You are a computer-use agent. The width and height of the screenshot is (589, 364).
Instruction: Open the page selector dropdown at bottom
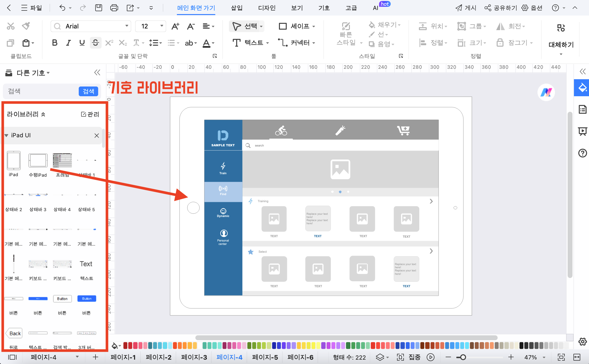click(x=77, y=357)
